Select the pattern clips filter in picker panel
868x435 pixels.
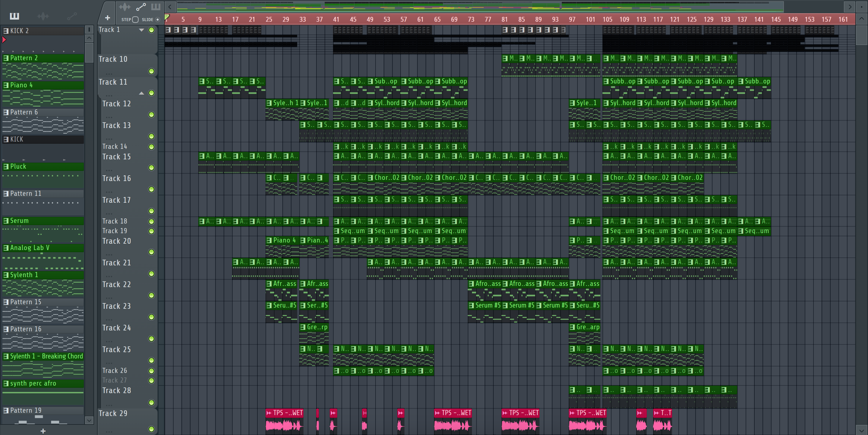point(14,16)
